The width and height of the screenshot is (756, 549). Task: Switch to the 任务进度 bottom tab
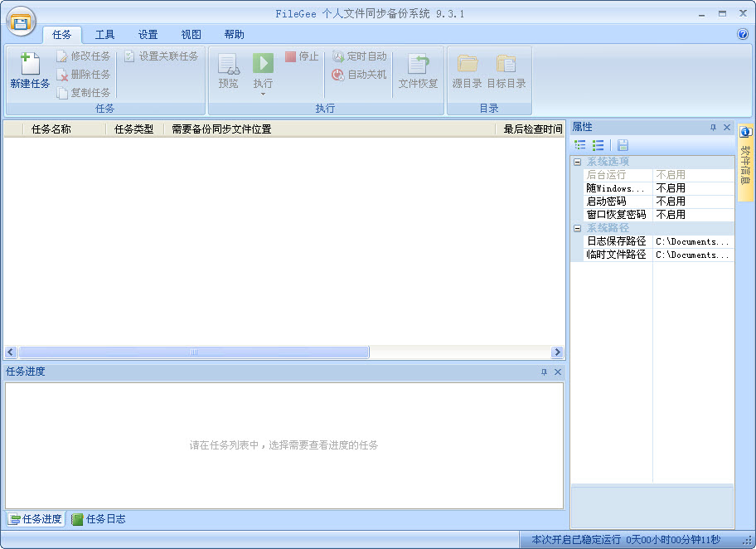(x=36, y=519)
